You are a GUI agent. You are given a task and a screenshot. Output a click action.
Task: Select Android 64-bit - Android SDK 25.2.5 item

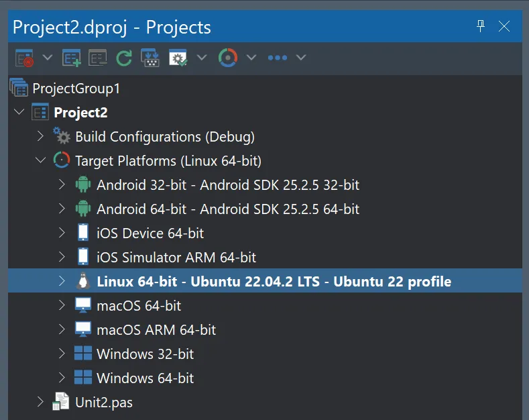(x=228, y=209)
